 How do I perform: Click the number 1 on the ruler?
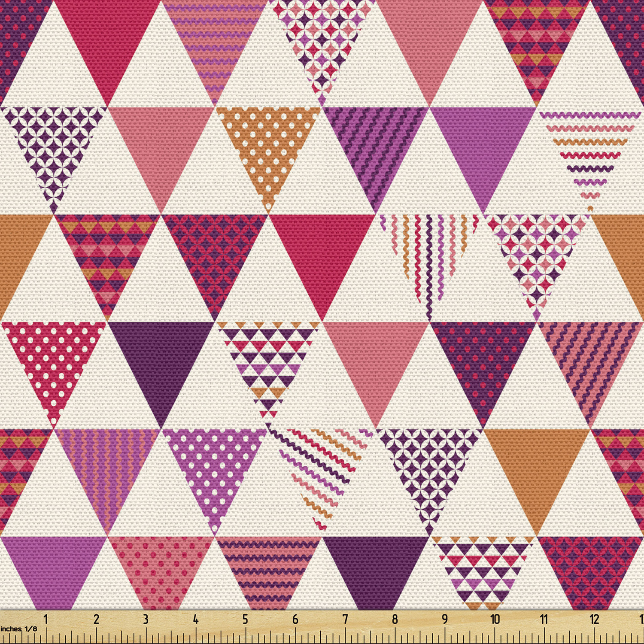(x=46, y=619)
